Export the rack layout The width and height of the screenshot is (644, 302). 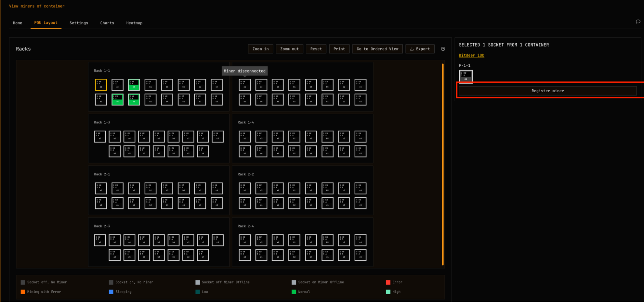pyautogui.click(x=420, y=49)
